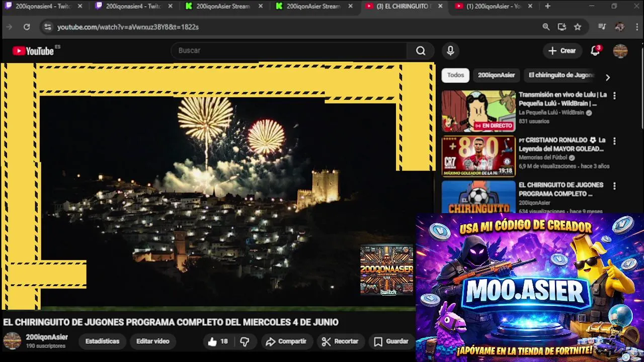Image resolution: width=644 pixels, height=362 pixels.
Task: Click Editar vídeo button
Action: coord(153,341)
